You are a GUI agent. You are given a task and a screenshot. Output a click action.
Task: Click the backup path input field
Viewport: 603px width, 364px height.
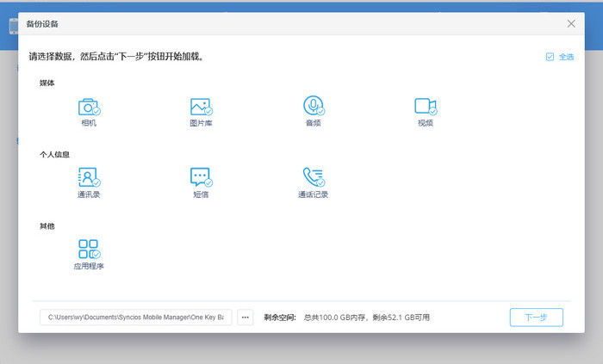[136, 318]
